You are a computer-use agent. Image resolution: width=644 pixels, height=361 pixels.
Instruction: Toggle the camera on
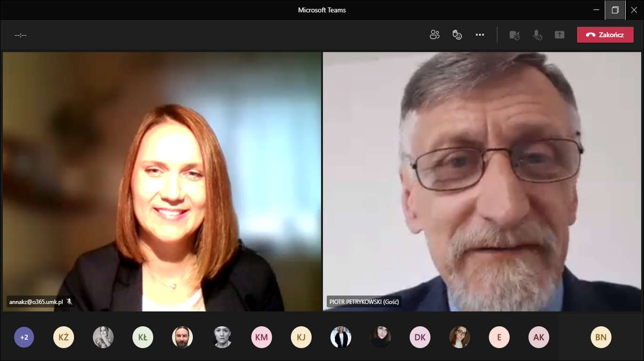point(514,35)
